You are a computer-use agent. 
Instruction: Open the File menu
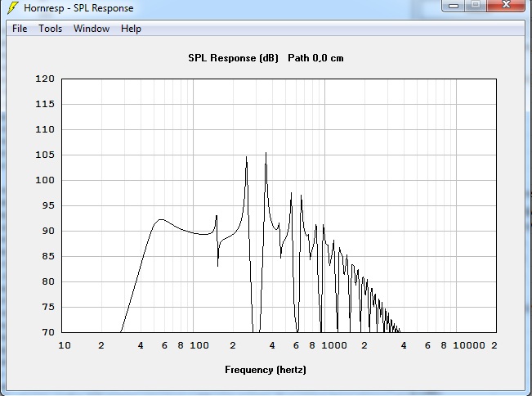(20, 29)
